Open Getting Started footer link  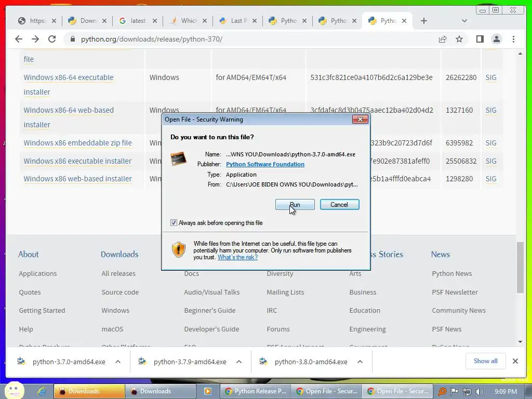[x=42, y=311]
